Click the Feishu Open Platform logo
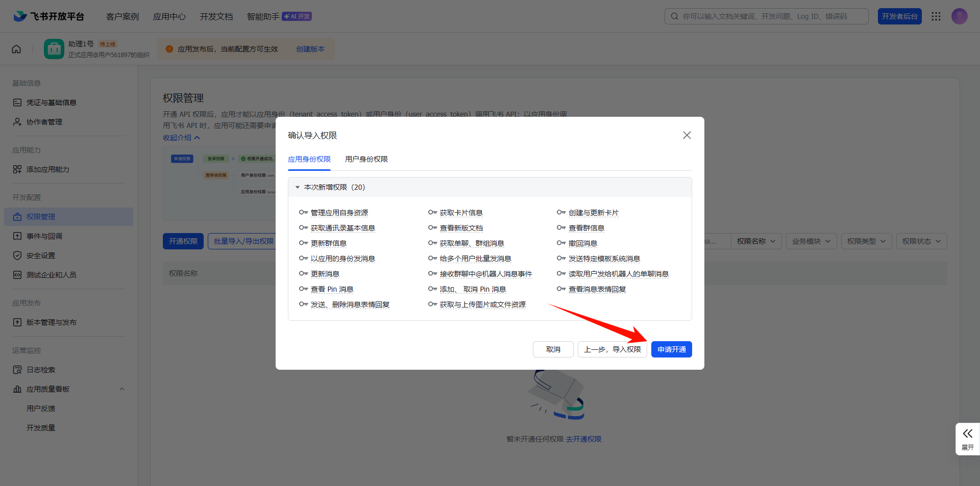 [x=48, y=16]
